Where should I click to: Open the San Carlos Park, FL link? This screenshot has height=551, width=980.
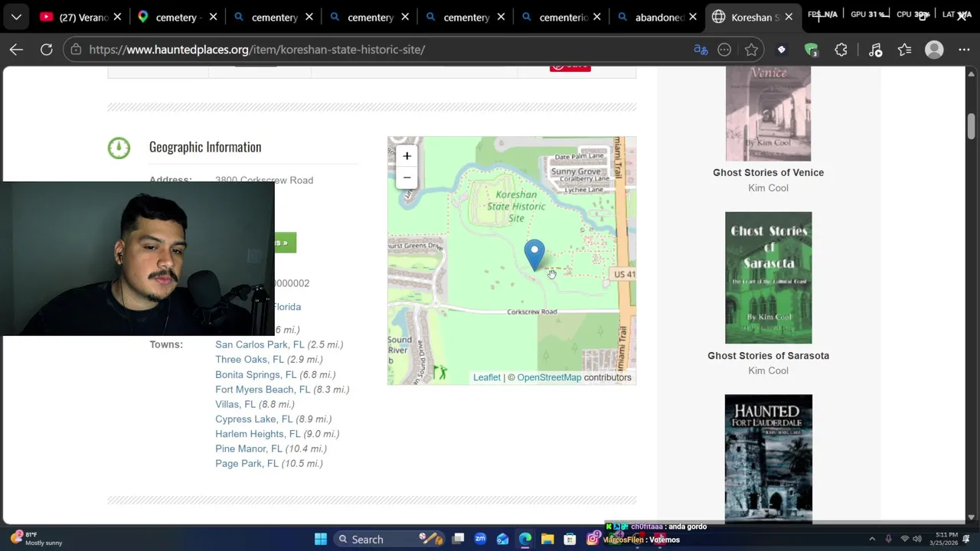tap(260, 345)
